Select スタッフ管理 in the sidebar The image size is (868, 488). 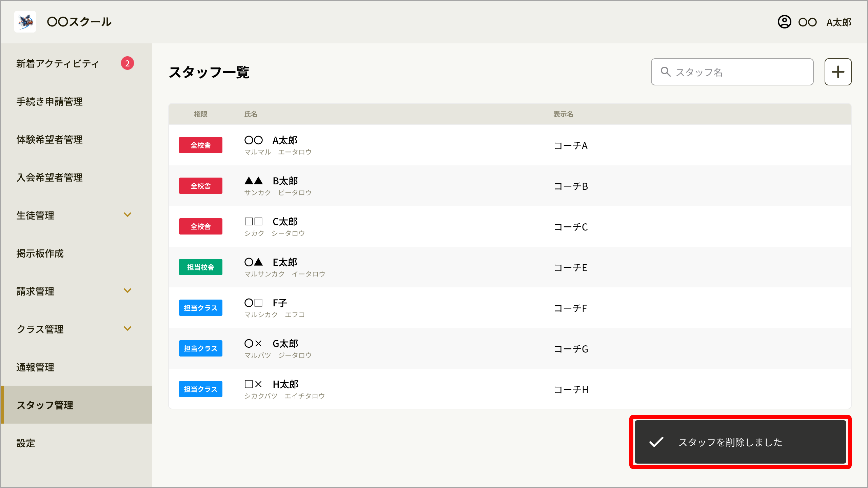click(x=76, y=405)
